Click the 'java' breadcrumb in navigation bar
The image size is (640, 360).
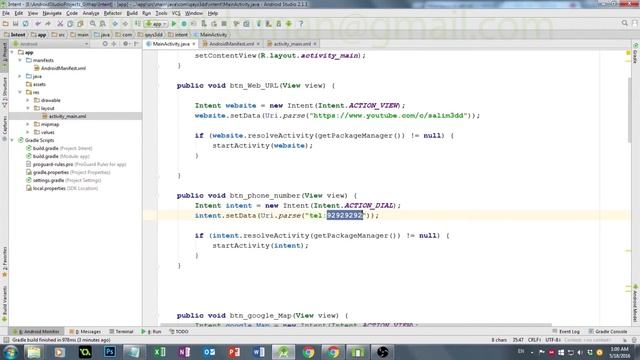pos(102,35)
